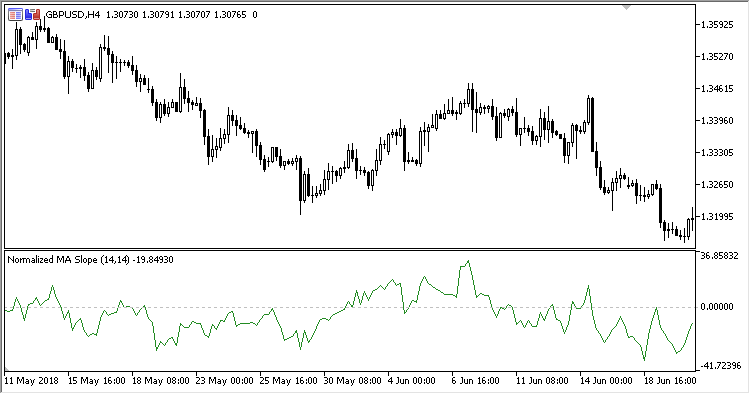Click the 18 Jun 16:00 time label

671,381
